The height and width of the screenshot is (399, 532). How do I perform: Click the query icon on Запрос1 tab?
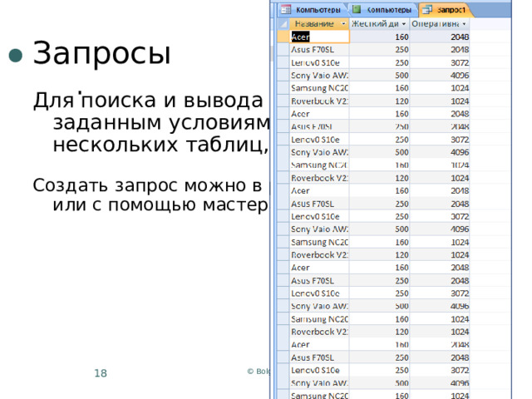426,10
